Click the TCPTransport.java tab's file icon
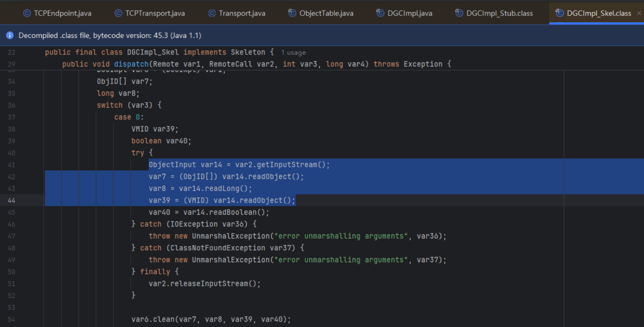Image resolution: width=644 pixels, height=327 pixels. point(119,13)
